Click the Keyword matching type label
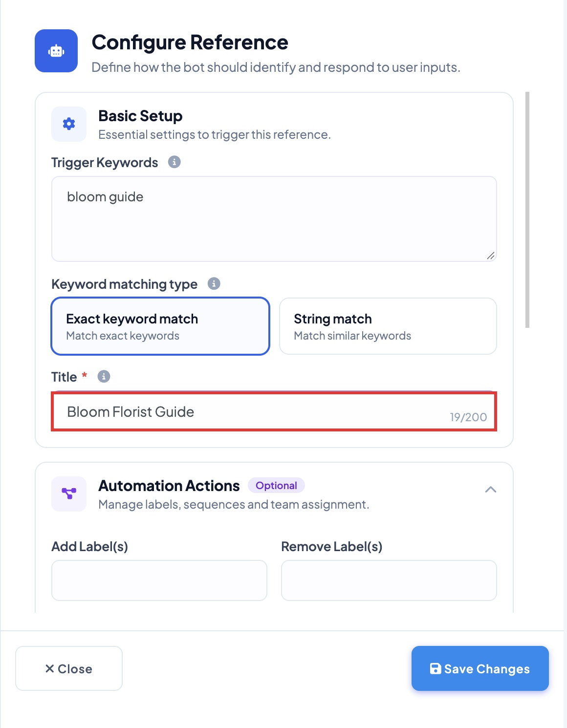Viewport: 567px width, 728px height. [125, 284]
